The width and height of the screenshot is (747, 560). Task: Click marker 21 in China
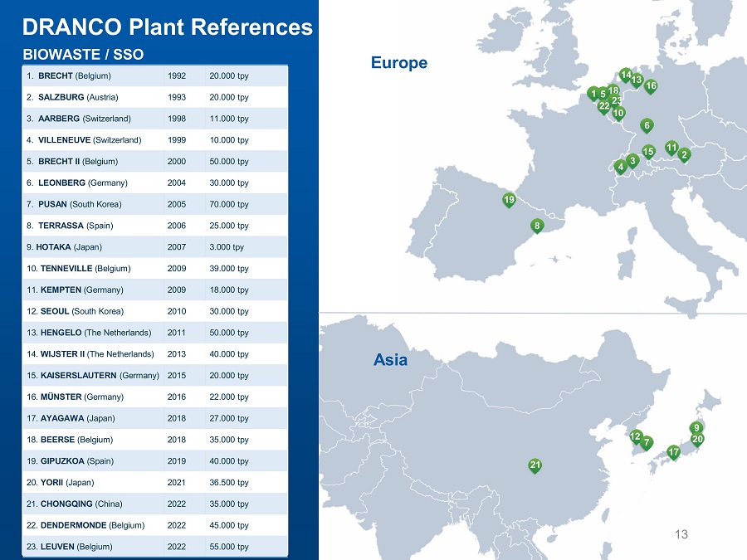[535, 465]
